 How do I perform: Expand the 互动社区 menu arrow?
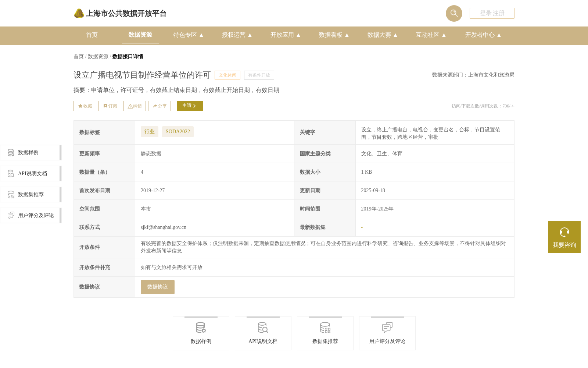pos(444,35)
